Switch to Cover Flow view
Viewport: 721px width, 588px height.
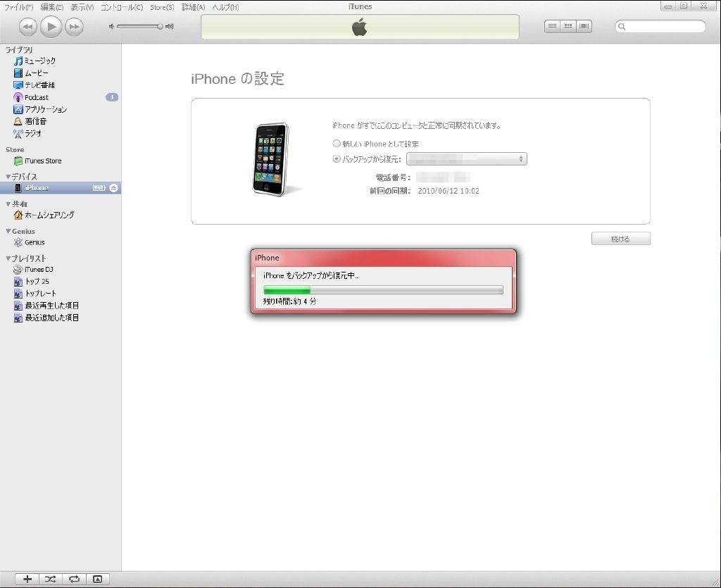pyautogui.click(x=584, y=26)
